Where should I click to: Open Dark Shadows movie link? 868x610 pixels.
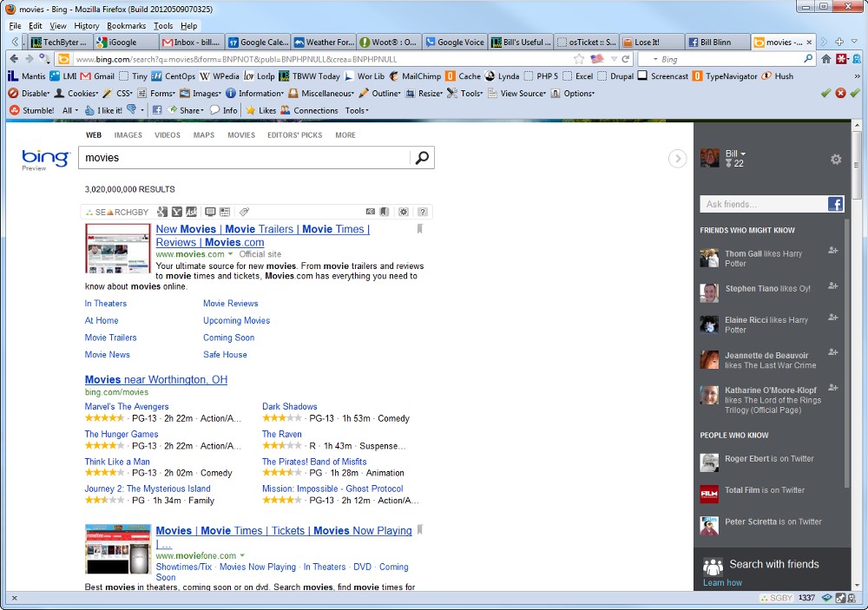pyautogui.click(x=290, y=406)
